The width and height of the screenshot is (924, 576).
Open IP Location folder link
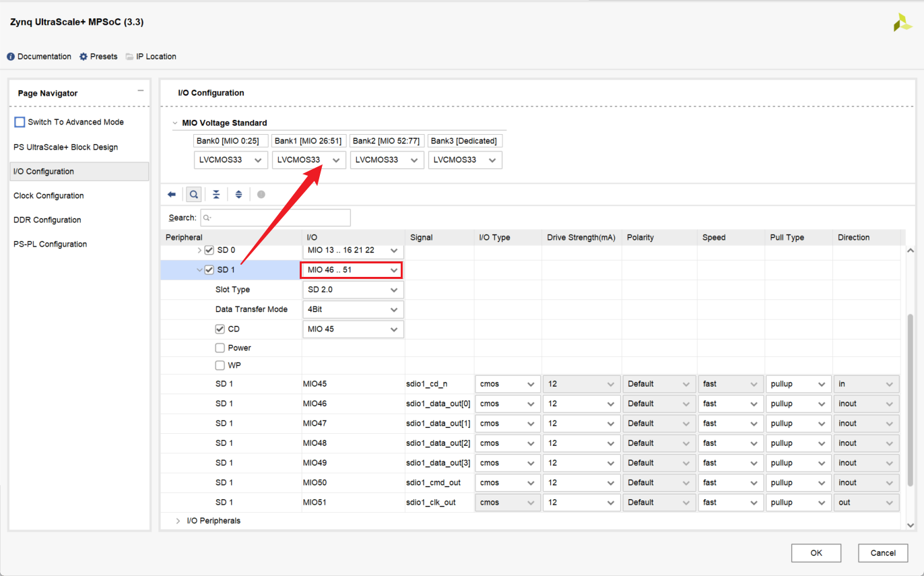click(x=129, y=57)
